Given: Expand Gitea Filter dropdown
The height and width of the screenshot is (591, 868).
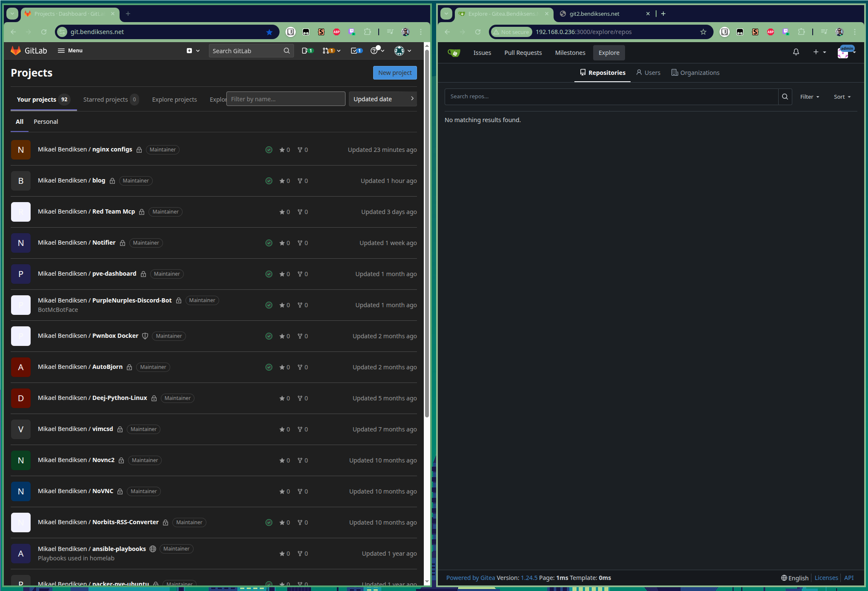Looking at the screenshot, I should (x=810, y=97).
